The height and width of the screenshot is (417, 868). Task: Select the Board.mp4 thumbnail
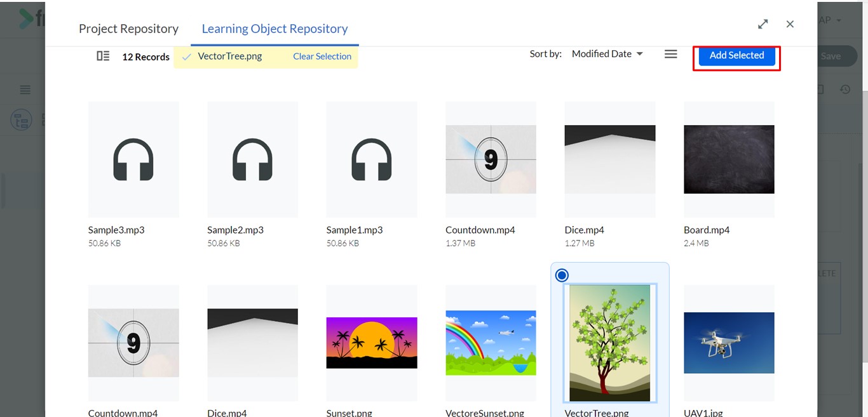[x=729, y=159]
